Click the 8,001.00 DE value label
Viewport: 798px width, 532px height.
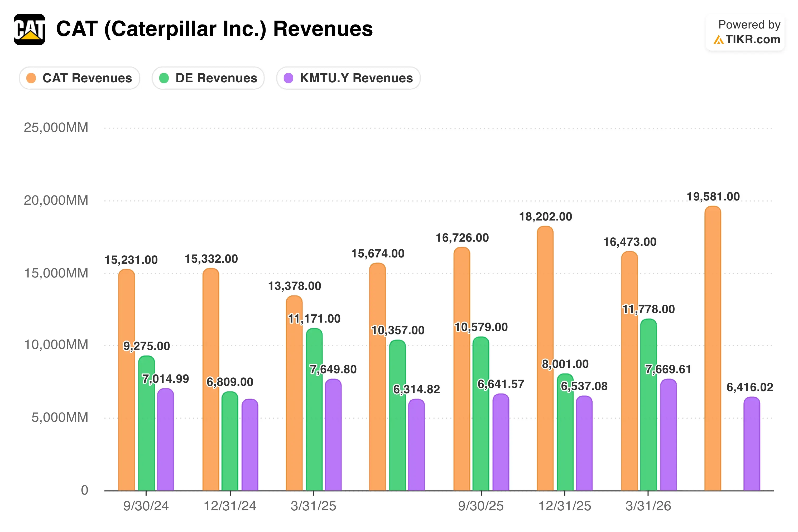click(565, 365)
